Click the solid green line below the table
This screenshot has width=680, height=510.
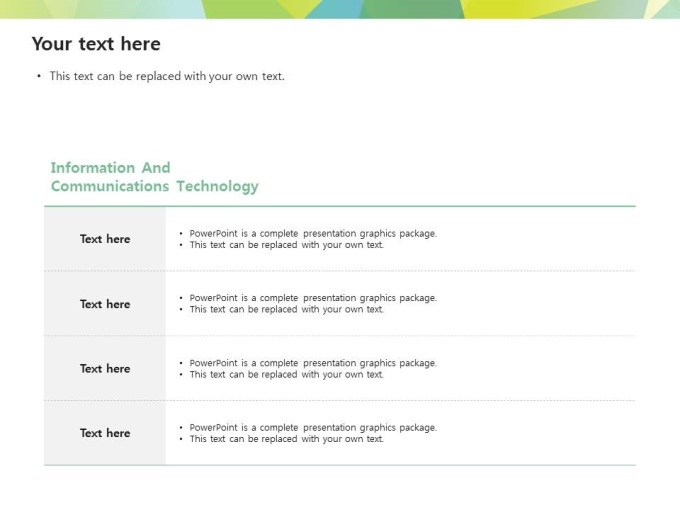[340, 465]
